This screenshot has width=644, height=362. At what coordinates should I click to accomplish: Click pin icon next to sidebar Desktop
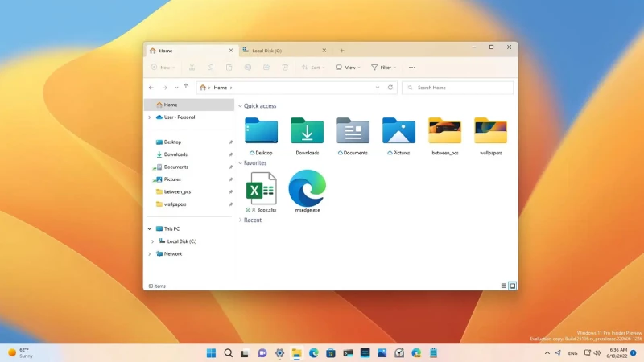[x=231, y=142]
